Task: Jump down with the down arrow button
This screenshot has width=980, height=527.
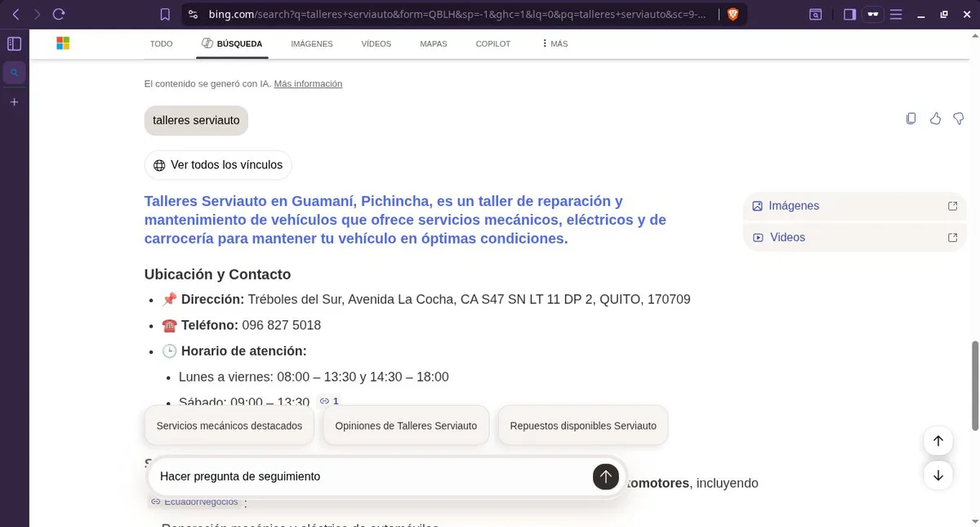Action: (938, 475)
